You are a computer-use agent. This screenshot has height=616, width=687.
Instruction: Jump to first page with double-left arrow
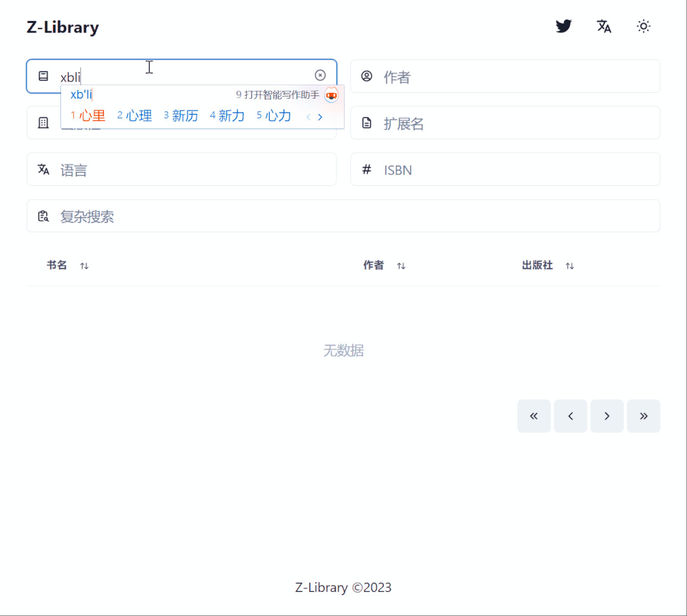534,416
